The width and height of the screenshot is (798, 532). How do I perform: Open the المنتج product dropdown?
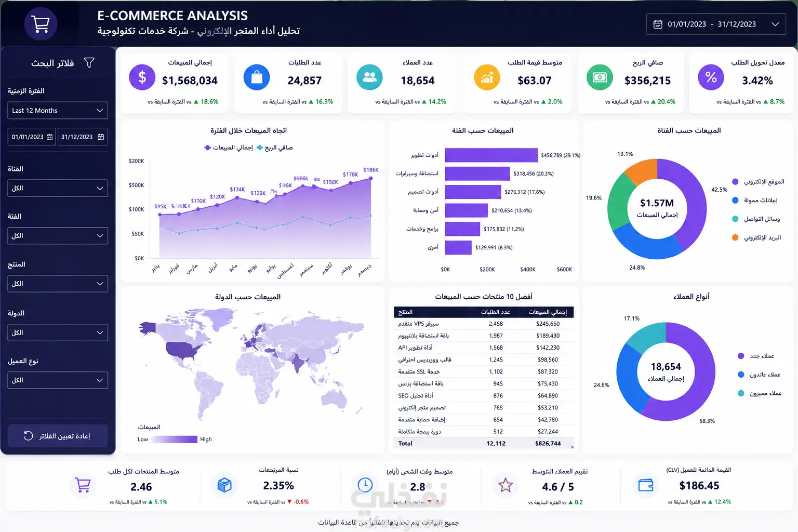click(58, 284)
